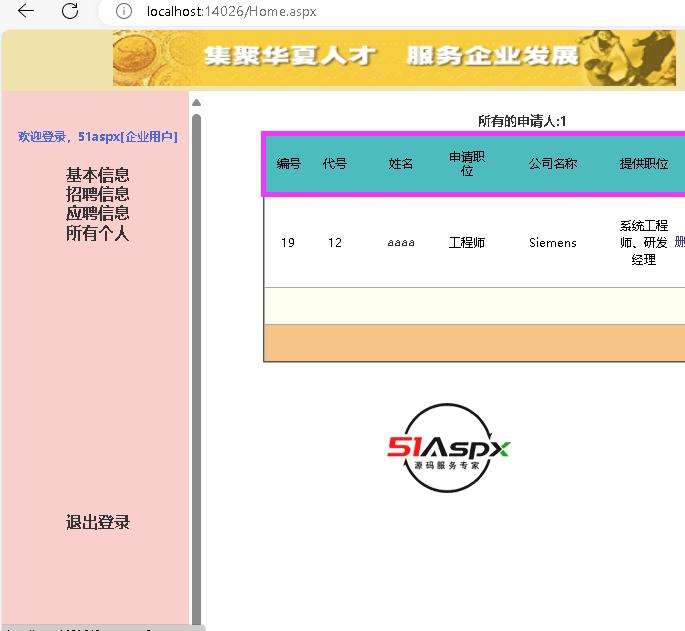This screenshot has width=685, height=631.
Task: Click the 提供职位 column header
Action: pos(644,164)
